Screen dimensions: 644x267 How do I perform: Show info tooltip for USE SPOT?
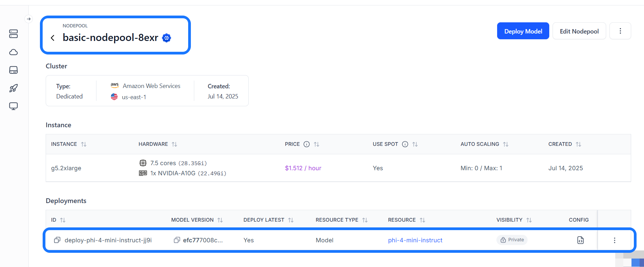[x=405, y=144]
